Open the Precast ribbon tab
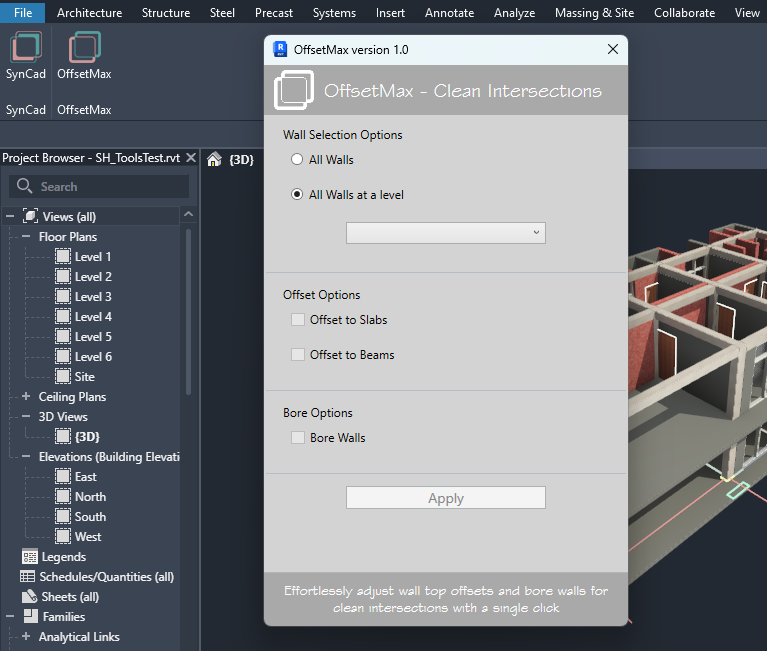This screenshot has height=651, width=767. [x=274, y=12]
